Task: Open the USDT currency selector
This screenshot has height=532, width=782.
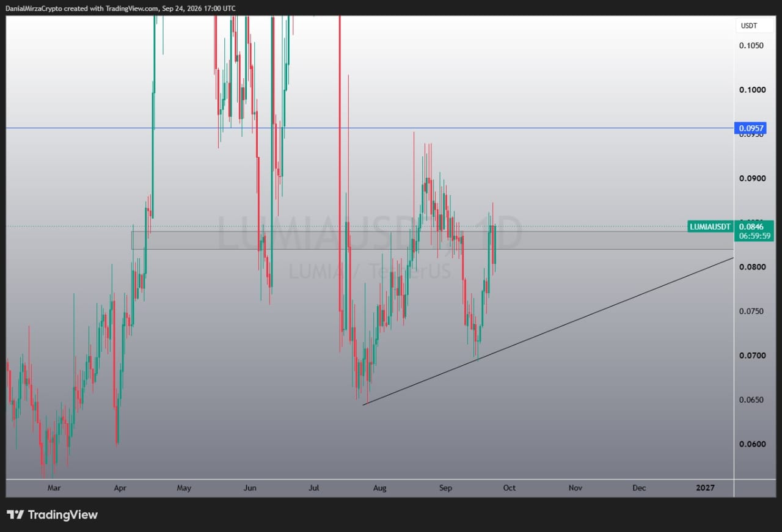Action: [749, 26]
